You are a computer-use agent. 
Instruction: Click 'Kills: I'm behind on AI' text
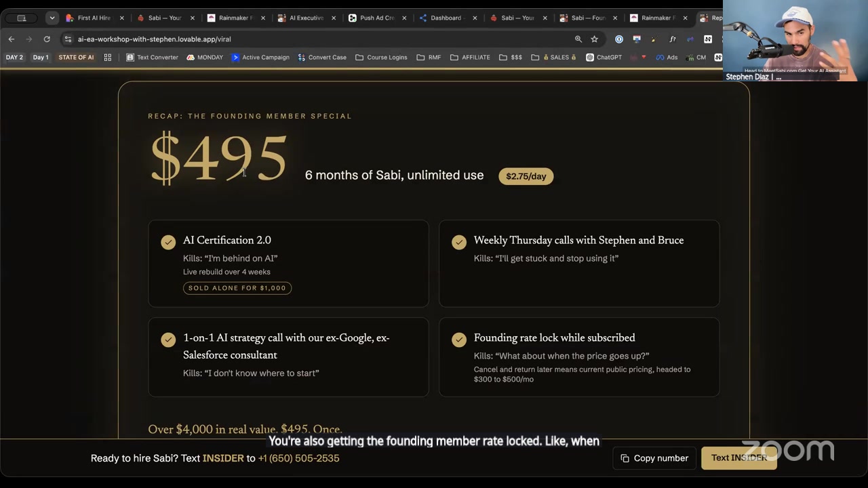tap(230, 258)
